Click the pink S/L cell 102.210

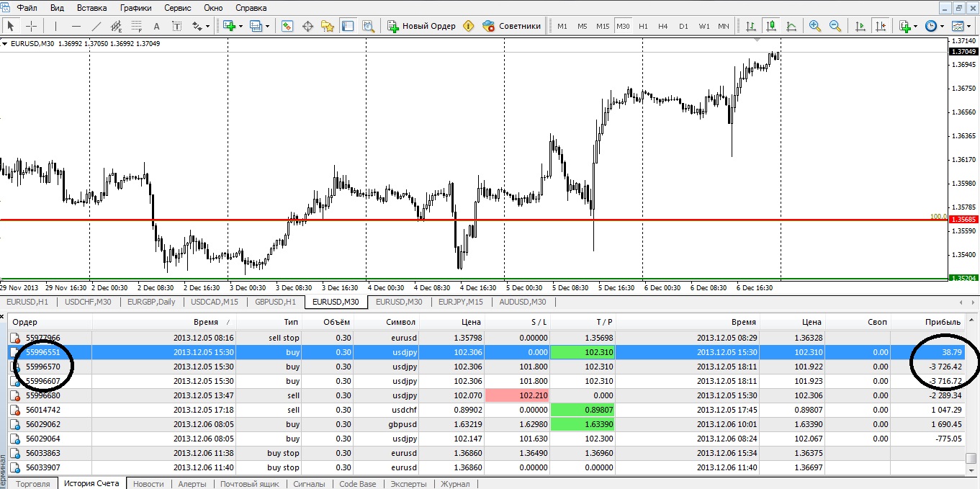(x=517, y=395)
